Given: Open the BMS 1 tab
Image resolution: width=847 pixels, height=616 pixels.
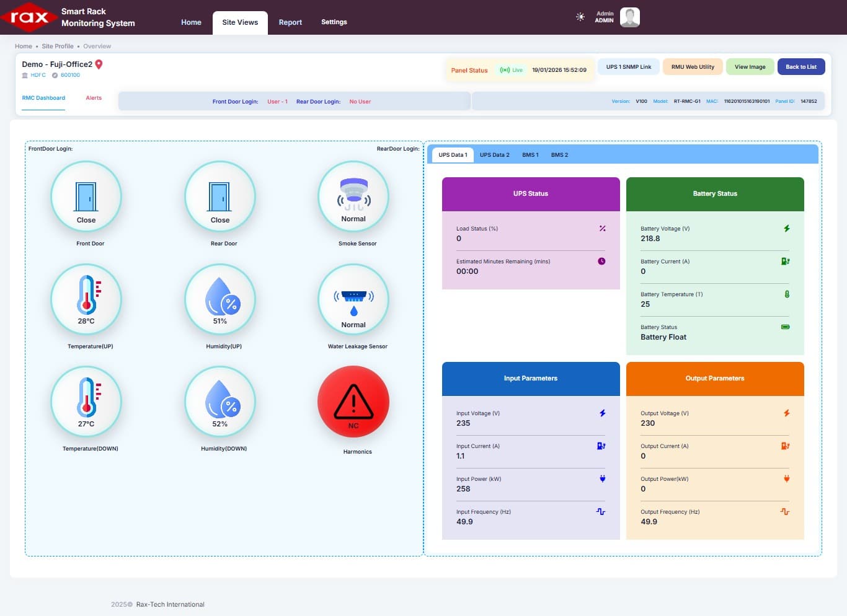Looking at the screenshot, I should pyautogui.click(x=530, y=155).
